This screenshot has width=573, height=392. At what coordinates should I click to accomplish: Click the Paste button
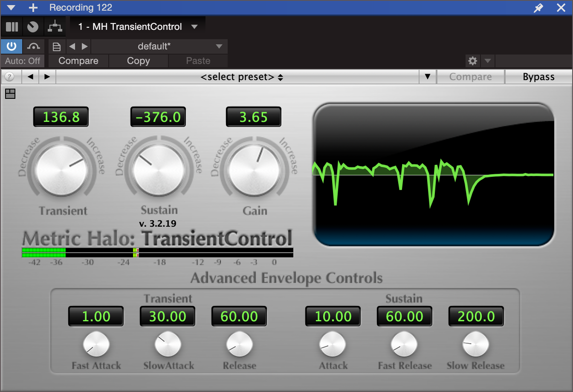[198, 61]
